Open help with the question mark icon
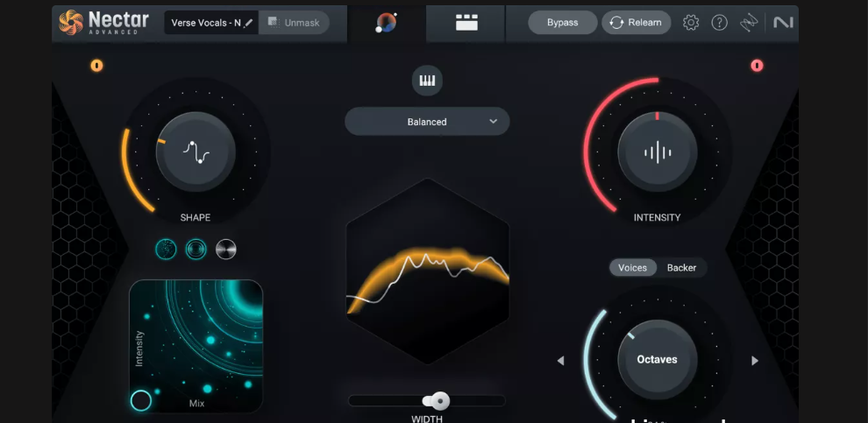 pos(719,23)
